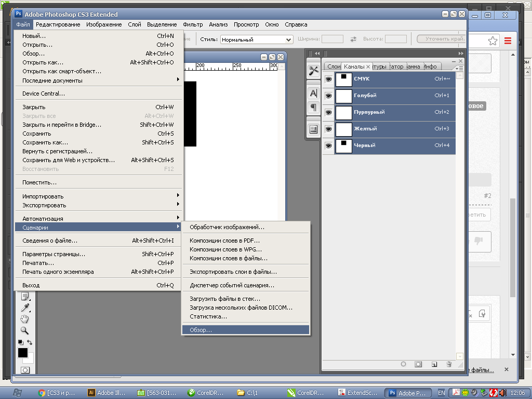
Task: Click the background white color swatch
Action: (x=31, y=360)
